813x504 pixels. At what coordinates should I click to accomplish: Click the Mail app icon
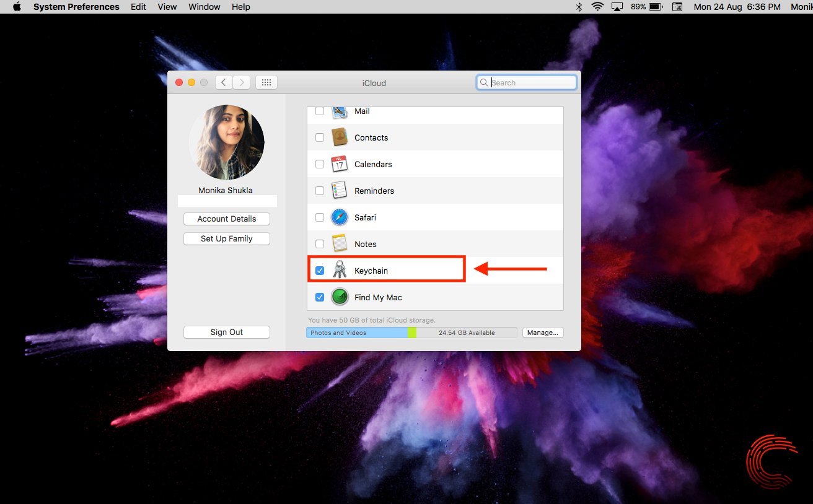339,112
